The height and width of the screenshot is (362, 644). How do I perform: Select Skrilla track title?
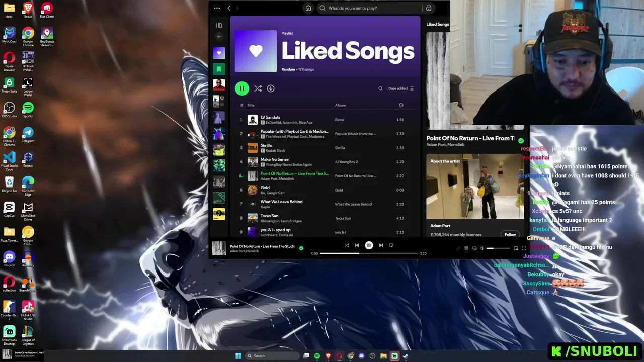[x=266, y=145]
